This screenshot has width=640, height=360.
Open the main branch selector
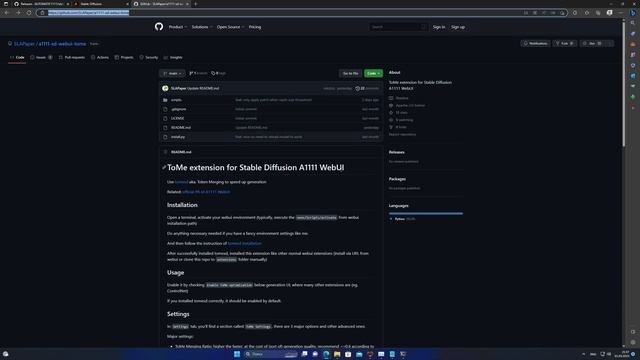pos(172,73)
